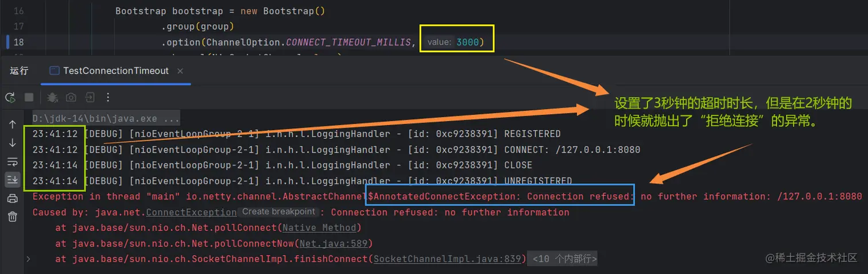Click the CONNECT: /127.0.0.1:8080 log line
The image size is (868, 274).
pos(336,150)
